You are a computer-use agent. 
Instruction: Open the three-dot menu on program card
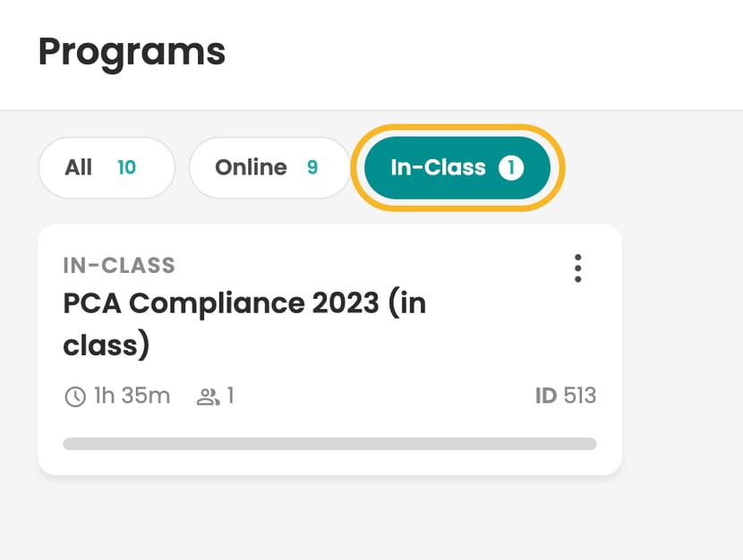click(577, 268)
